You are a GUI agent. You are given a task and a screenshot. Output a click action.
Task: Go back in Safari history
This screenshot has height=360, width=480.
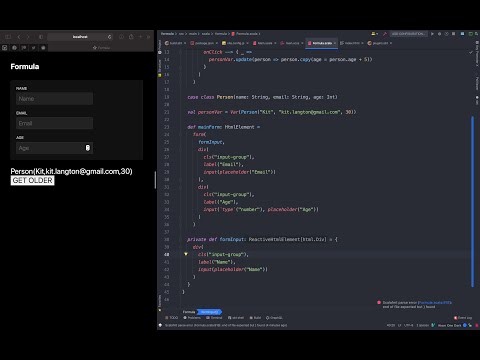19,37
